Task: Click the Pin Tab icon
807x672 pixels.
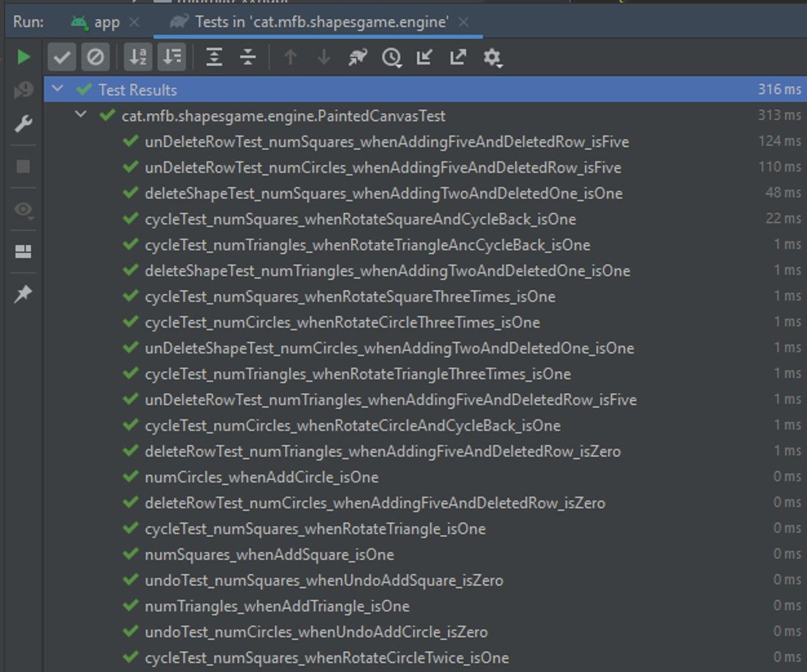Action: pos(24,294)
